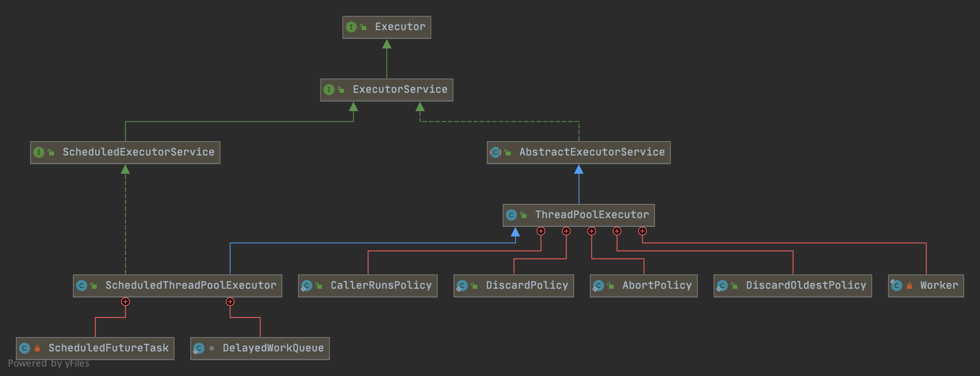Click the ExecutorService node label
The image size is (980, 376).
point(400,90)
